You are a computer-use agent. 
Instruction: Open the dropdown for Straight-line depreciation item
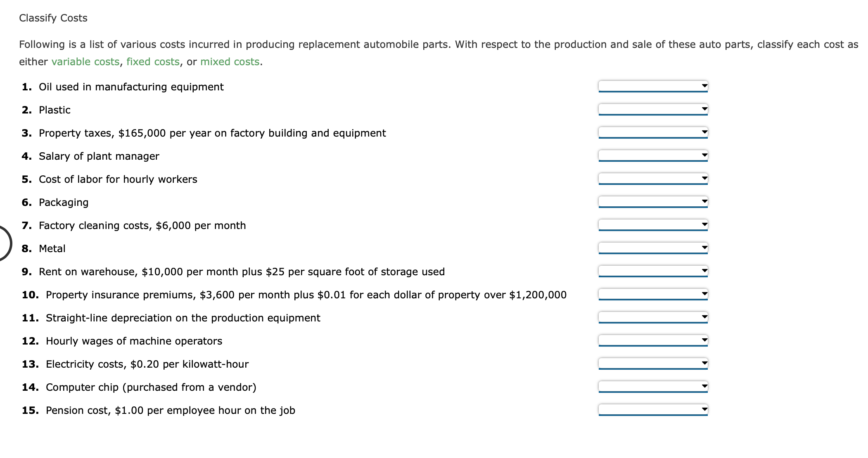pos(652,317)
